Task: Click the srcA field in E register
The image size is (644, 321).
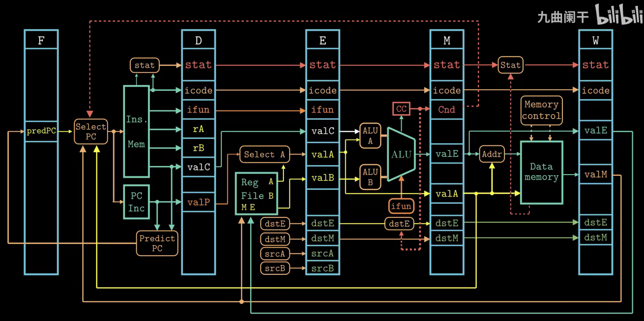Action: tap(323, 253)
